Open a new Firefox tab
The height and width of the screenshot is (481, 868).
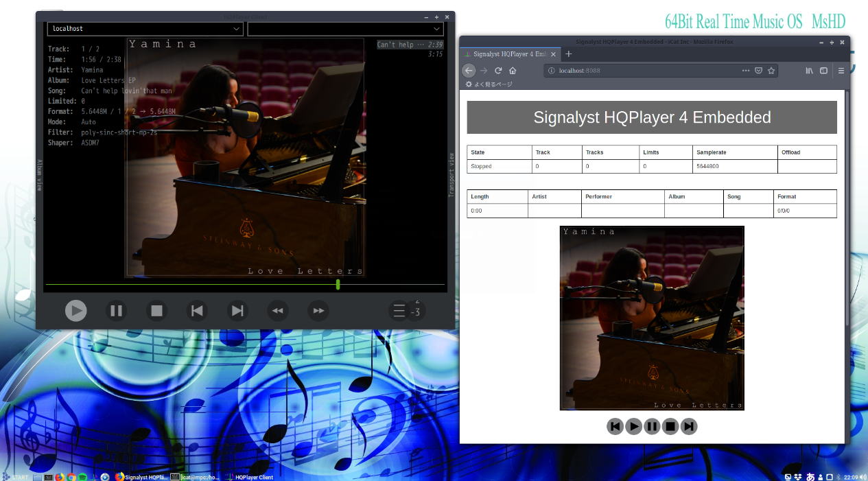click(x=569, y=54)
